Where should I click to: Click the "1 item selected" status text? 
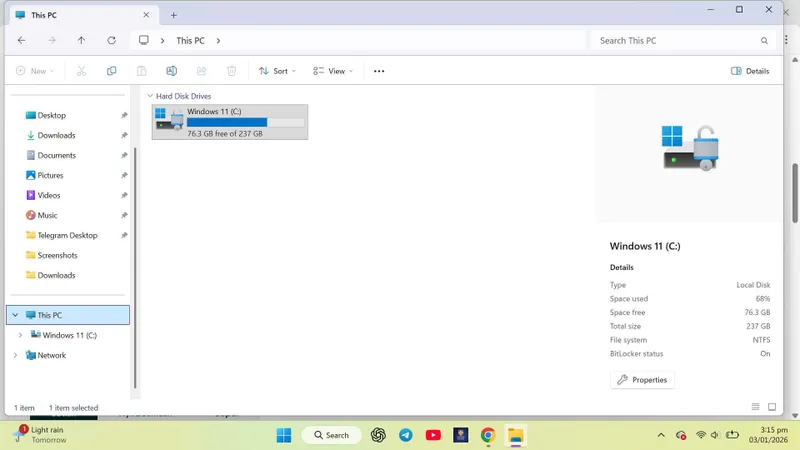click(x=73, y=408)
